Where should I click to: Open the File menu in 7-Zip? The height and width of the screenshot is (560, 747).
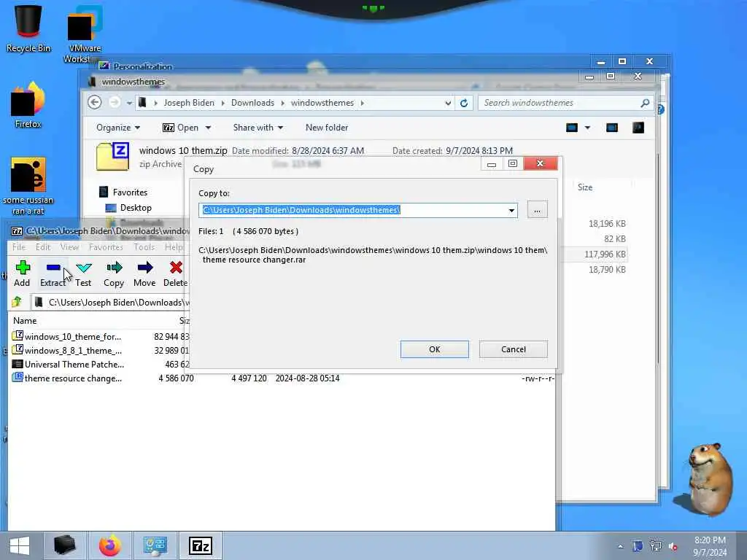pos(19,247)
